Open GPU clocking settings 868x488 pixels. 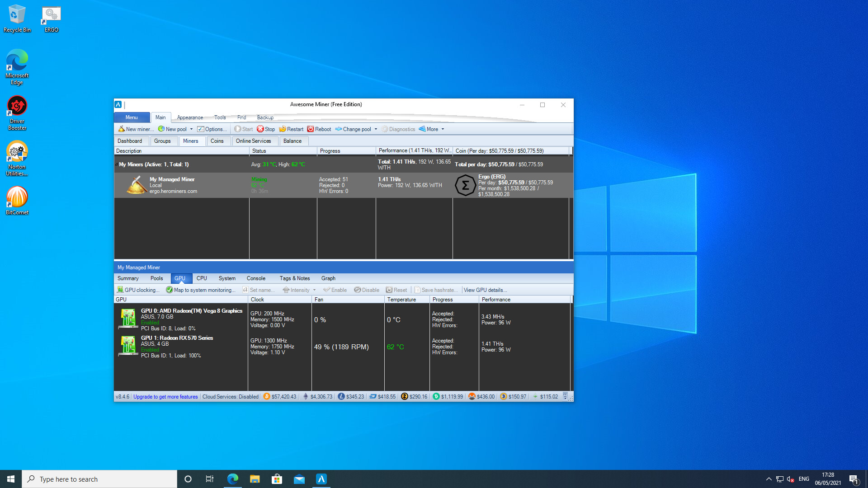tap(138, 290)
